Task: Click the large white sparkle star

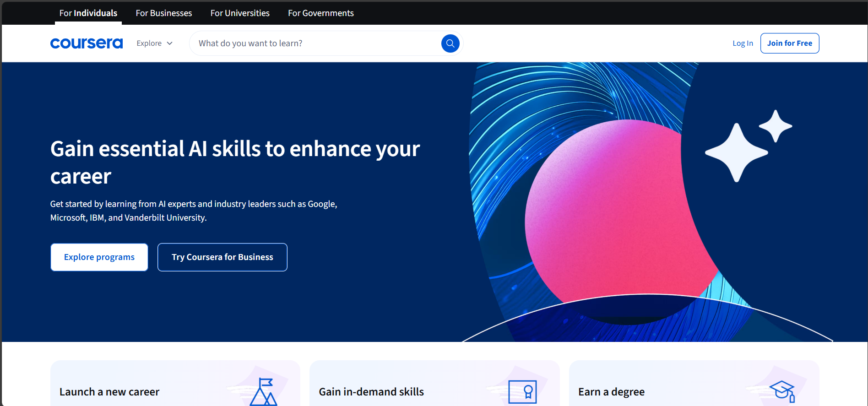Action: tap(736, 152)
